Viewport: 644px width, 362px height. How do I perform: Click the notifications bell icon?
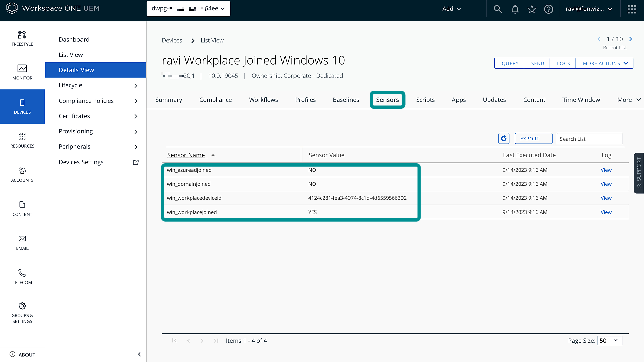coord(515,9)
